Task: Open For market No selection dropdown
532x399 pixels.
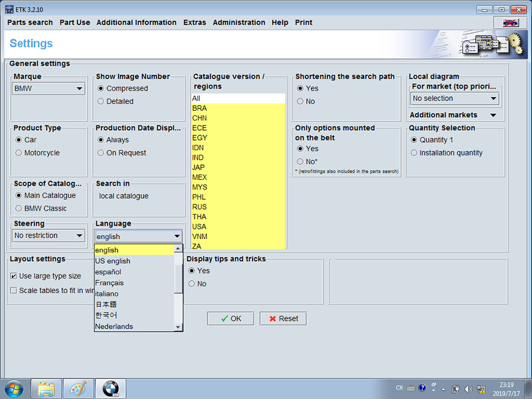Action: click(x=455, y=98)
